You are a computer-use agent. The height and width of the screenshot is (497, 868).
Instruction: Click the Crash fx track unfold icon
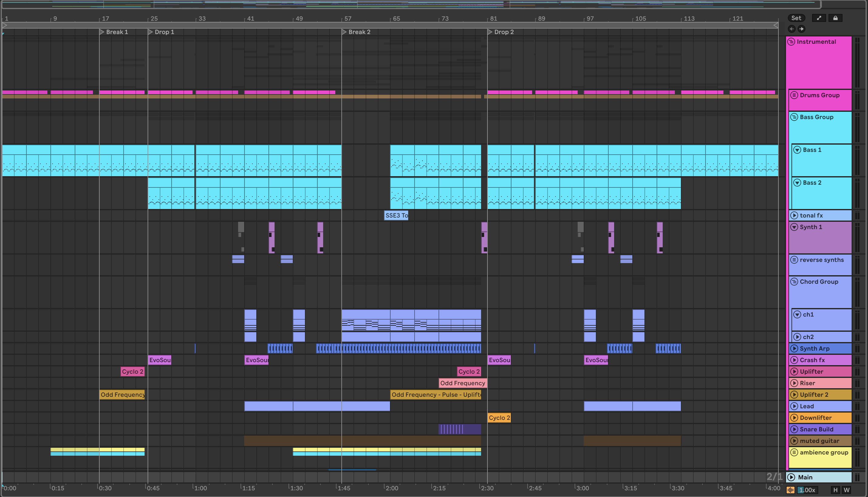794,360
